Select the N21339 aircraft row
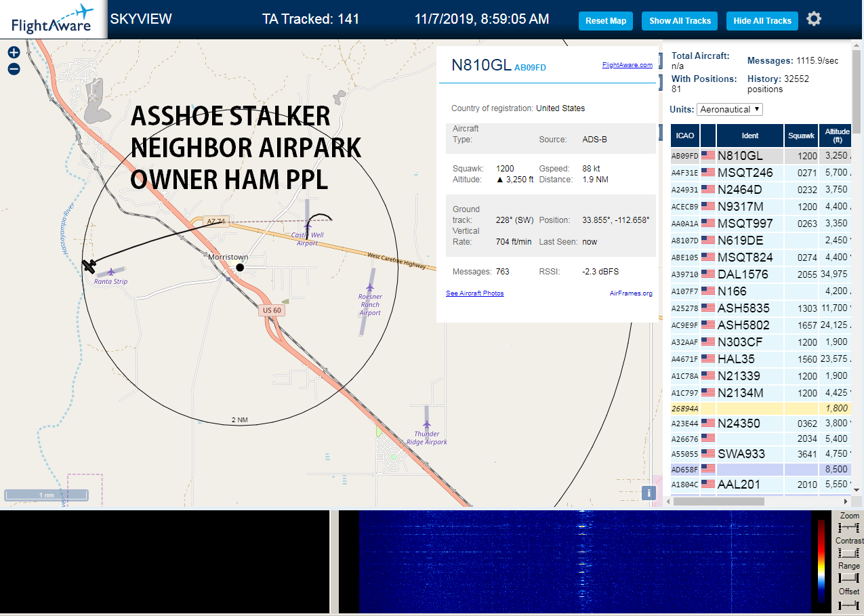Screen dimensions: 864x616 tap(761, 375)
